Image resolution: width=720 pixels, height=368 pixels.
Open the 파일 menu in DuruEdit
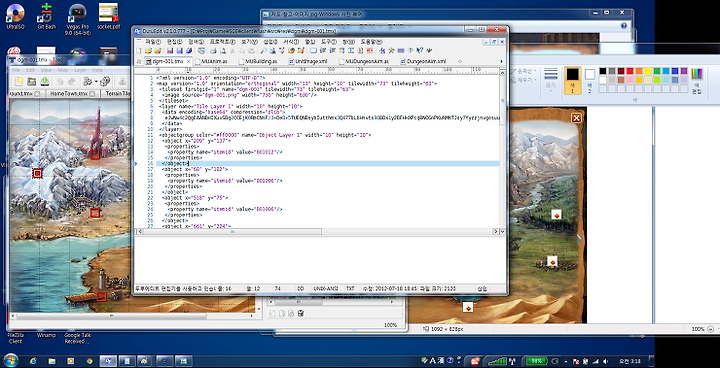click(x=152, y=41)
